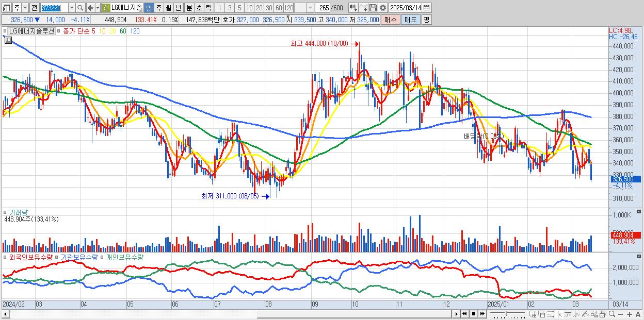644x320 pixels.
Task: Switch to the 초 second chart
Action: pyautogui.click(x=199, y=8)
